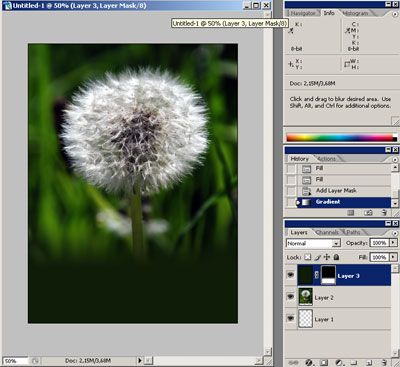Create a new fill or adjustment layer
400x367 pixels.
[x=339, y=362]
